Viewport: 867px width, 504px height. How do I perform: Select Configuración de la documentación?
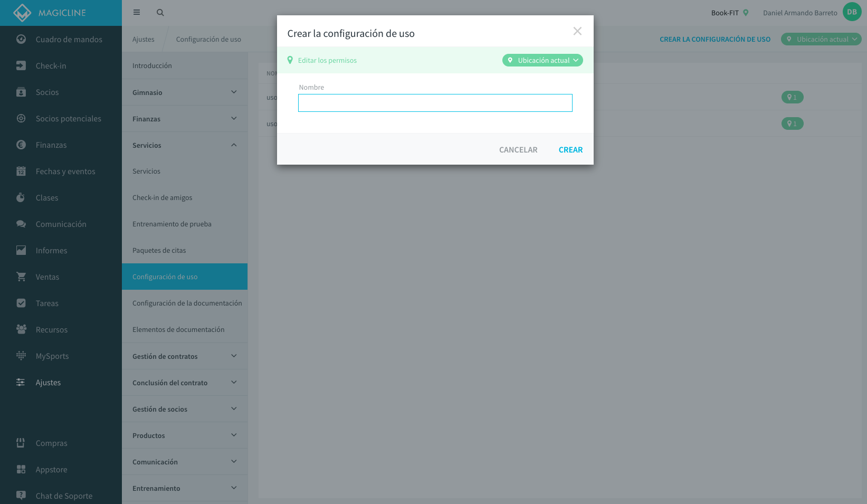pyautogui.click(x=185, y=303)
